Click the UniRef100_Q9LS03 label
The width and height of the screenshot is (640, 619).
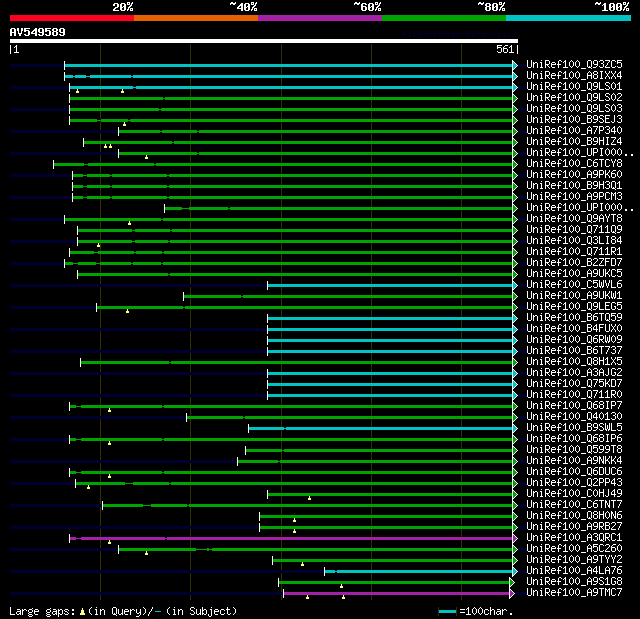(574, 109)
